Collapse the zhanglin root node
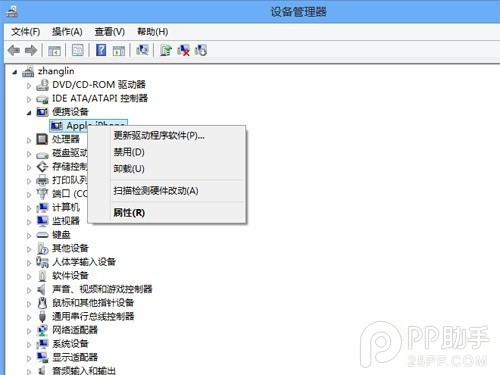The width and height of the screenshot is (500, 375). (14, 72)
